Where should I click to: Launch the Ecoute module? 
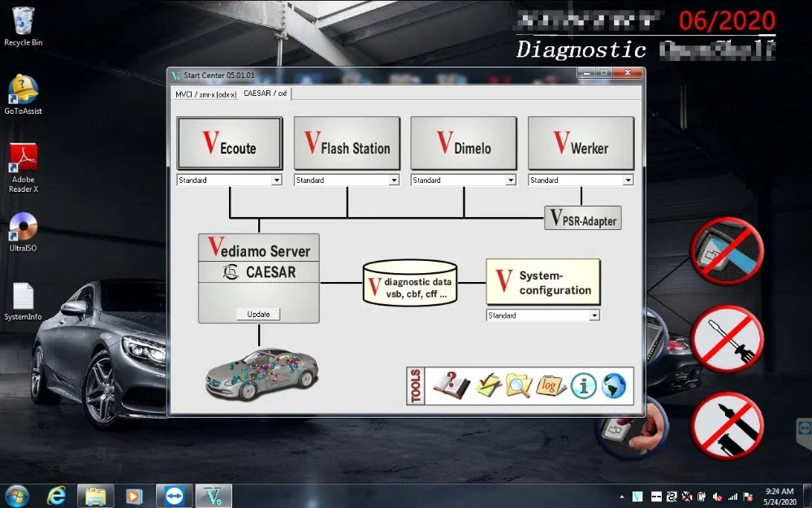pos(230,143)
